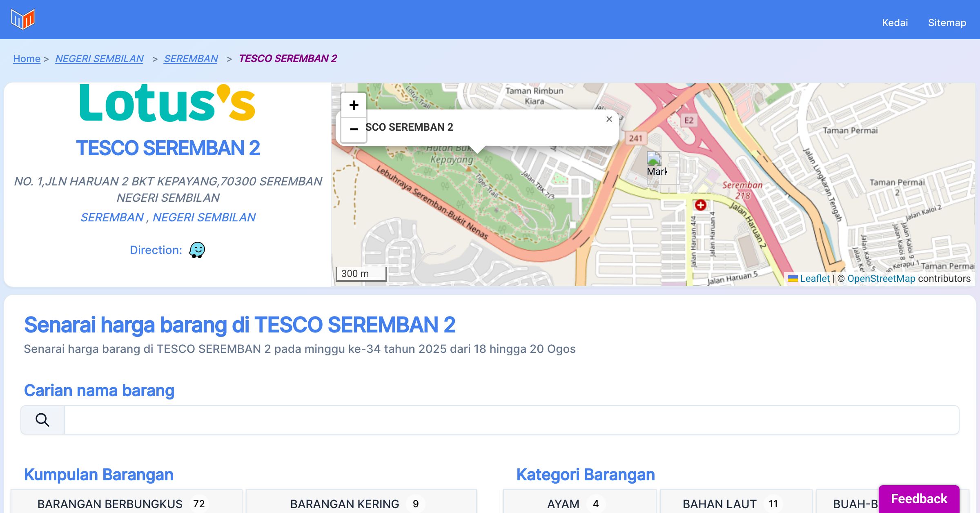This screenshot has width=980, height=513.
Task: Go to the Home breadcrumb link
Action: 27,58
